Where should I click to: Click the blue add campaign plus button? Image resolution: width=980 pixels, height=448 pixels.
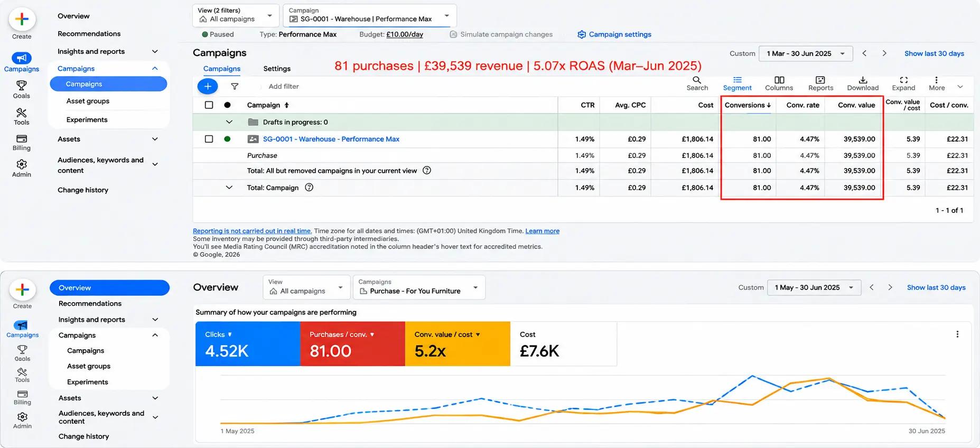[208, 86]
